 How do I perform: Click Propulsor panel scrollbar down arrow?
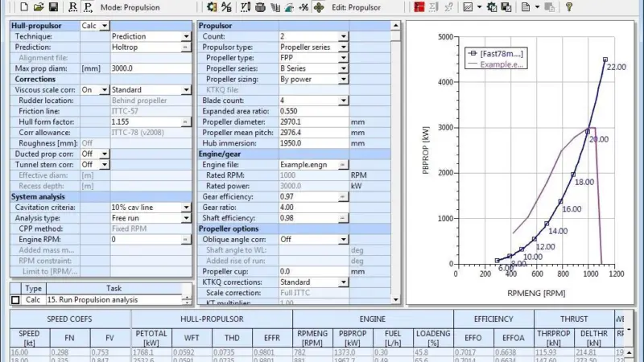point(395,300)
